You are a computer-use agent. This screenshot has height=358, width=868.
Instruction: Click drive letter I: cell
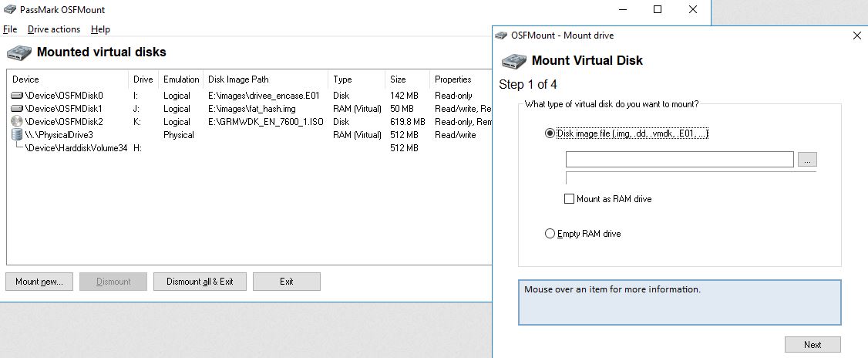[x=136, y=96]
